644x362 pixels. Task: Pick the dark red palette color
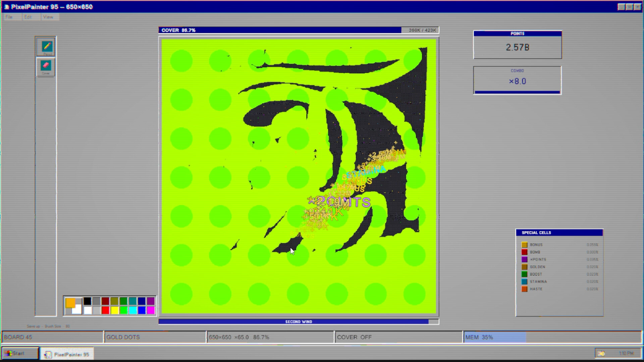click(106, 301)
